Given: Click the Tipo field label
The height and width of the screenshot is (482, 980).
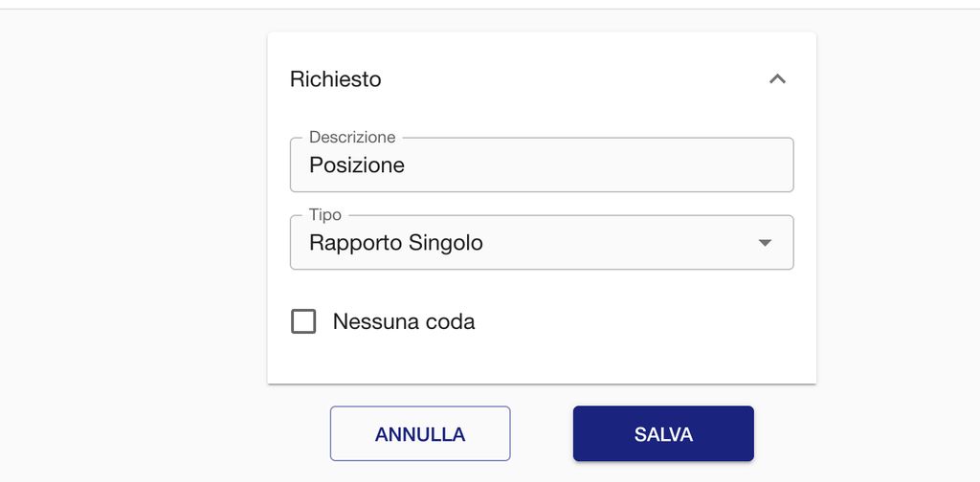Looking at the screenshot, I should (x=325, y=215).
